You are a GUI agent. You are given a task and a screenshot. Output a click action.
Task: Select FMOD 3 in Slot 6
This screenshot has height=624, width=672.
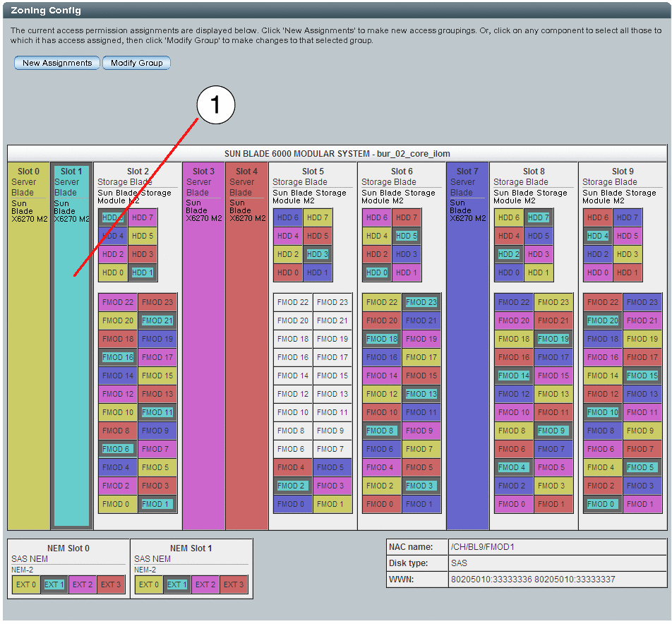tap(421, 486)
